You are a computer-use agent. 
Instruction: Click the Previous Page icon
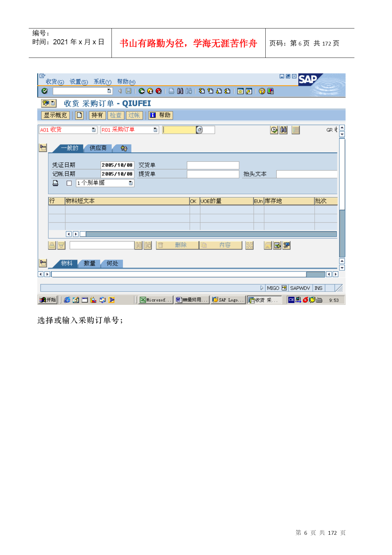(210, 91)
